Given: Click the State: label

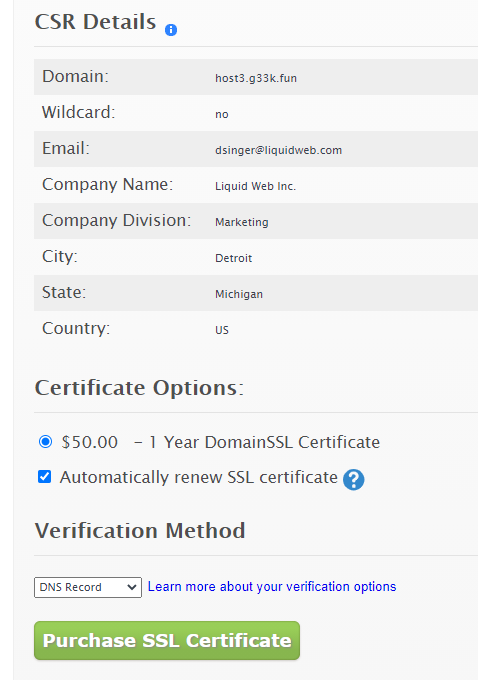Looking at the screenshot, I should point(64,292).
